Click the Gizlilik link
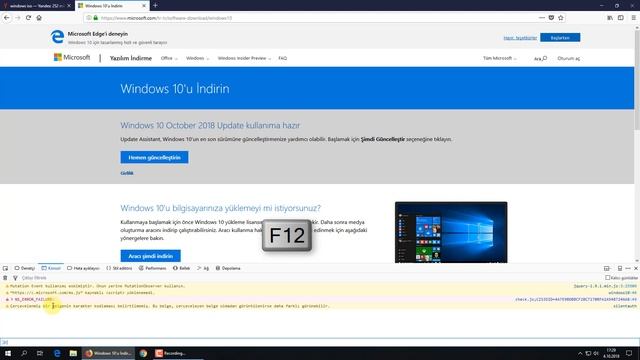The height and width of the screenshot is (360, 640). point(127,173)
